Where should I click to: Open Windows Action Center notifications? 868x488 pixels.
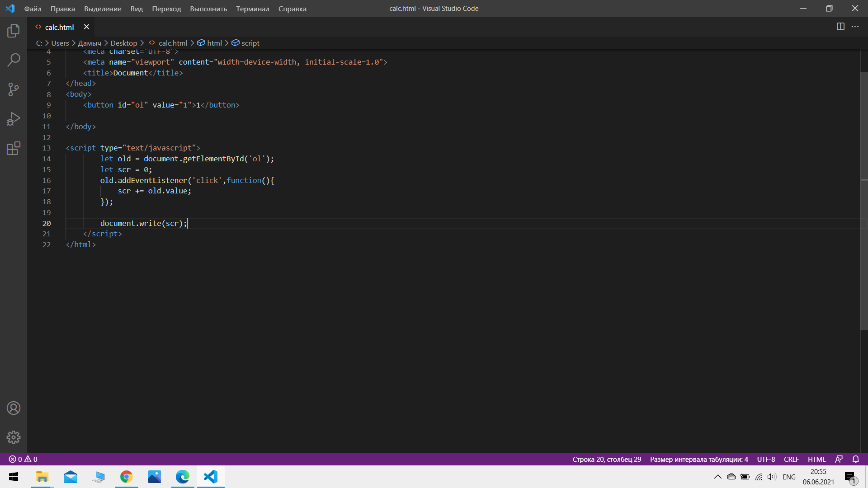point(850,477)
